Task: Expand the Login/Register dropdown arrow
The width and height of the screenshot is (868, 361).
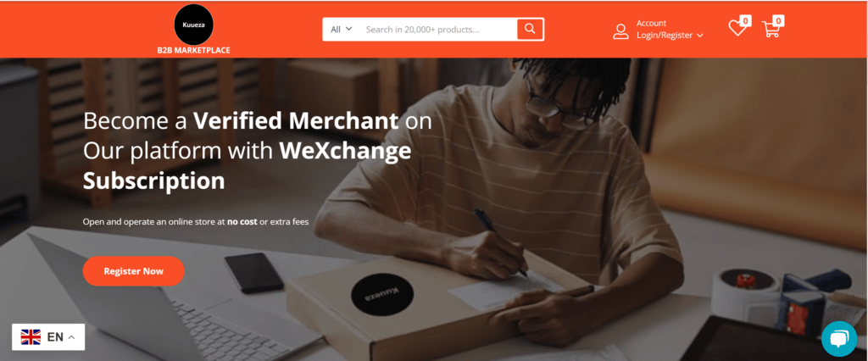Action: point(699,36)
